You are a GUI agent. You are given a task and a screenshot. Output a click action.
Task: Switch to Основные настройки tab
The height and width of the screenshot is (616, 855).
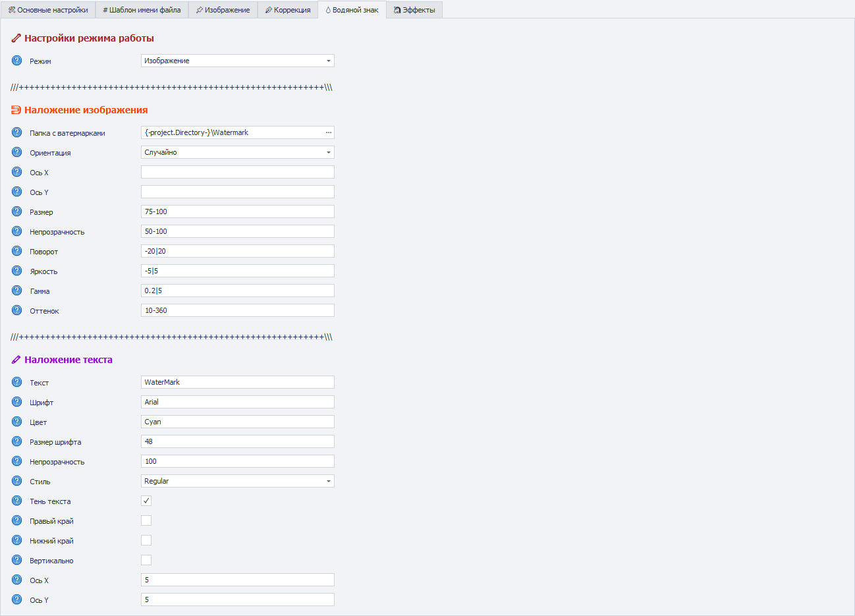tap(48, 10)
